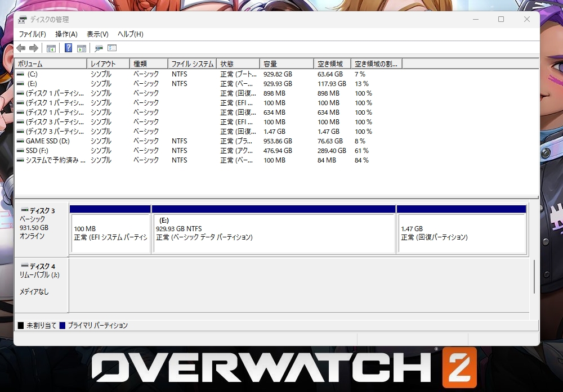This screenshot has width=563, height=392.
Task: Toggle the console tree pane icon
Action: (x=51, y=48)
